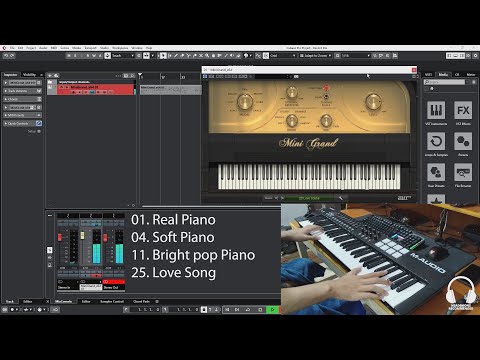The height and width of the screenshot is (360, 480).
Task: Close the Mini Grand plugin window
Action: pos(414,70)
